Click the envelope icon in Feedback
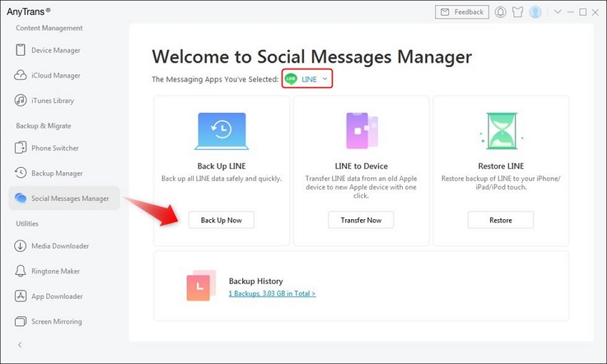 tap(445, 12)
